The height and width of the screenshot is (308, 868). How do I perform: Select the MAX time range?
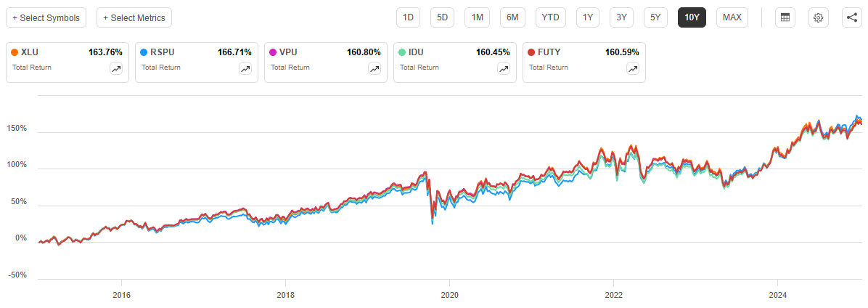point(732,17)
